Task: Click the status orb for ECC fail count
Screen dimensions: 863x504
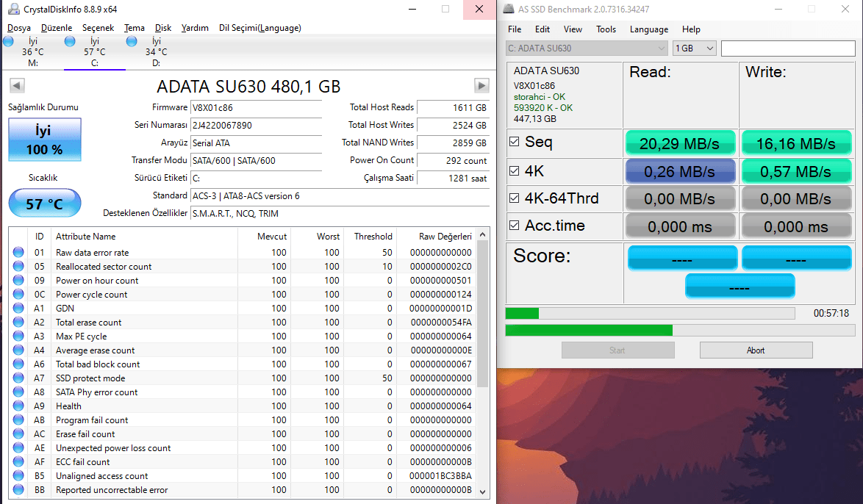Action: (x=18, y=461)
